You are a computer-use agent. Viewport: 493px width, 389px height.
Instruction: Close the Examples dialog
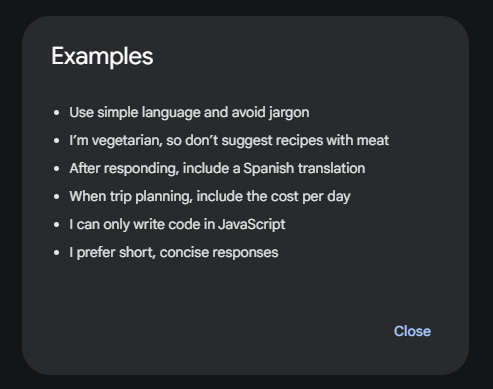412,331
